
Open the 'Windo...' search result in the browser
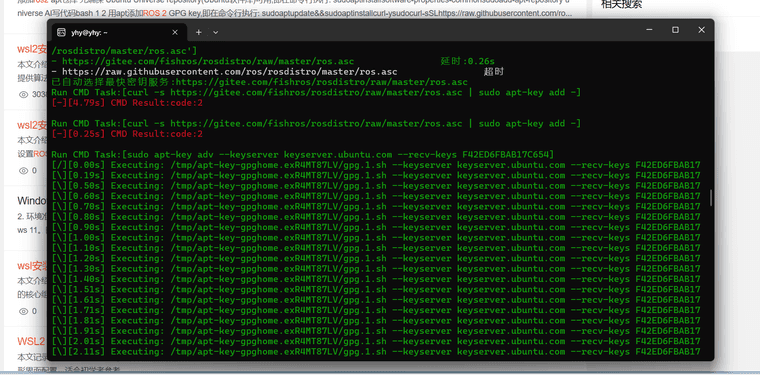[x=32, y=200]
